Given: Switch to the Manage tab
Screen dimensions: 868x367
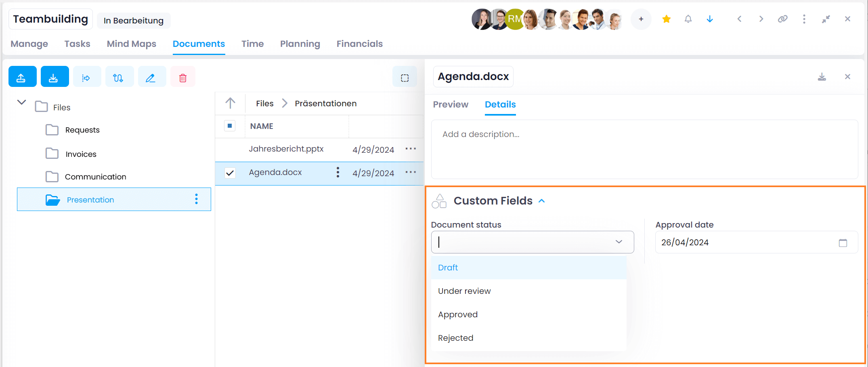Looking at the screenshot, I should pos(29,44).
